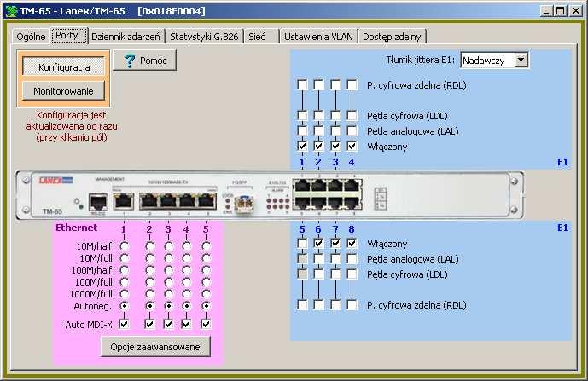
Task: Toggle RDL remote loop for E1 port 4
Action: tap(352, 85)
